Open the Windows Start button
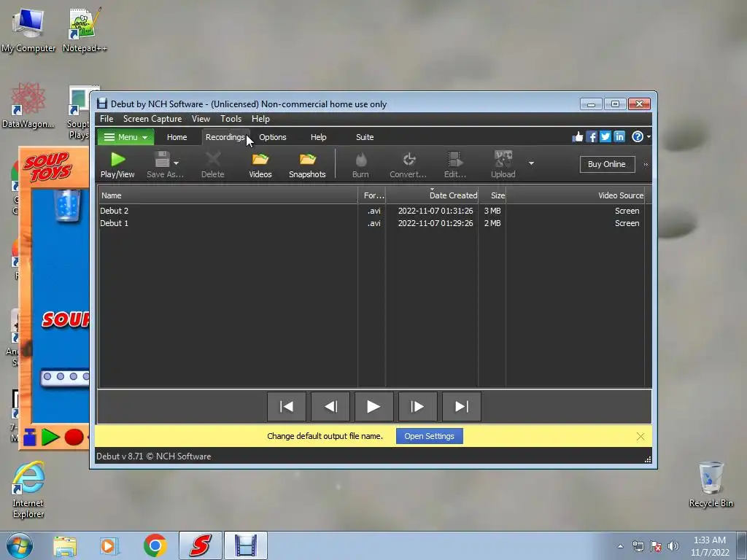747x560 pixels. click(x=20, y=545)
